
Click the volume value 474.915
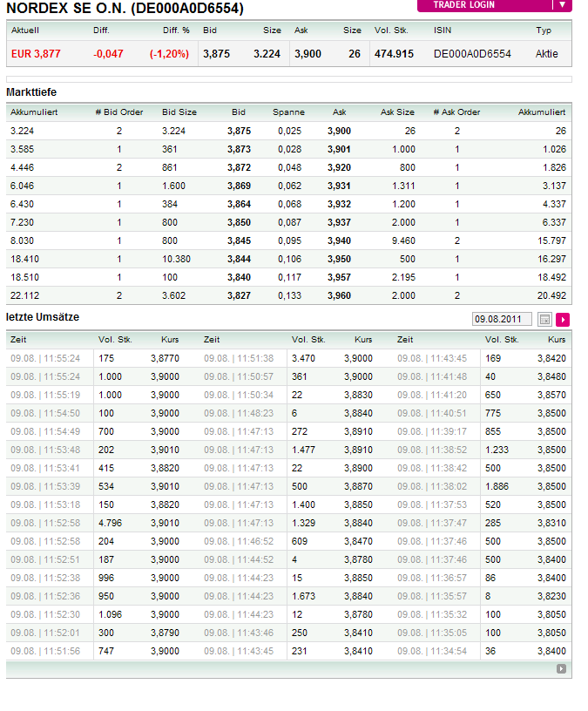(x=394, y=54)
